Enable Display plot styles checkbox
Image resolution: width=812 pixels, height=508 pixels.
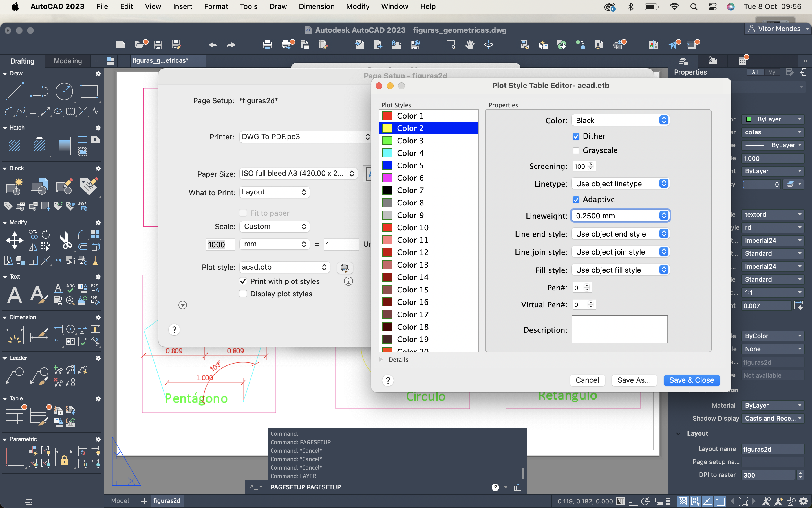point(243,294)
